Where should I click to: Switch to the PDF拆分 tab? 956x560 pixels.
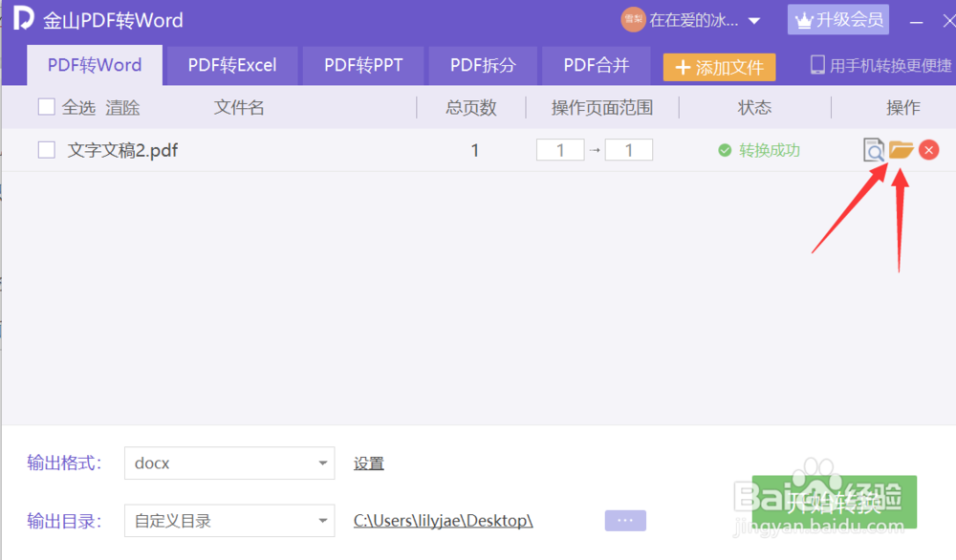484,65
